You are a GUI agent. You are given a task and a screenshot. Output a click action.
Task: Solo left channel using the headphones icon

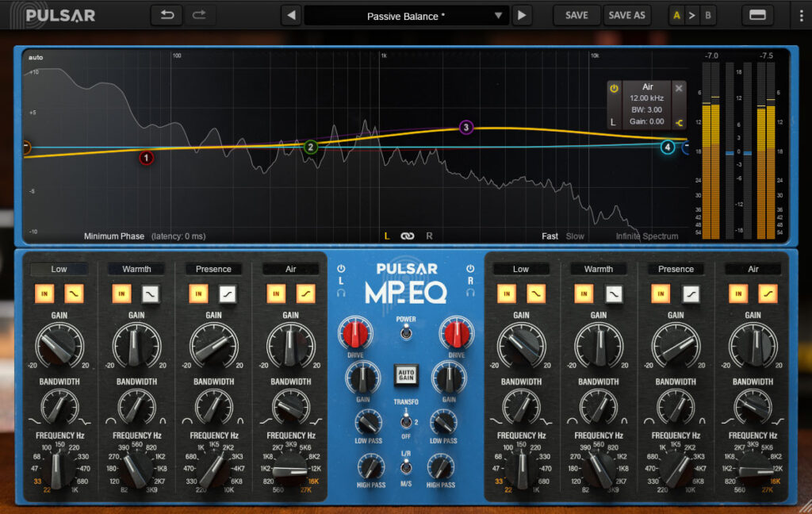click(341, 292)
